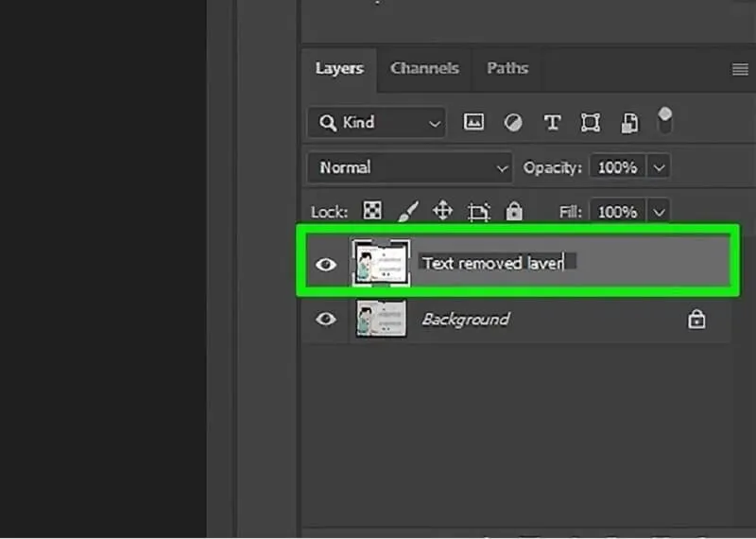
Task: Hide the Background layer
Action: pos(326,320)
